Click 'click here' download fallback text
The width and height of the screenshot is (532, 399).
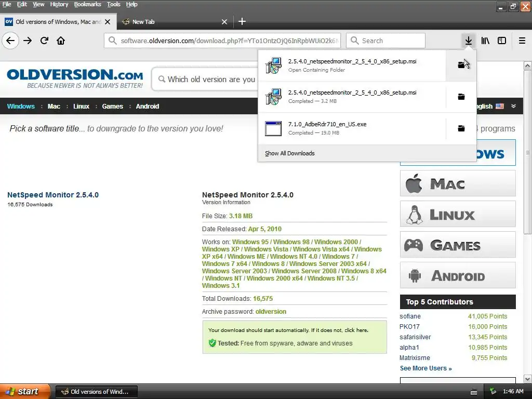click(356, 330)
